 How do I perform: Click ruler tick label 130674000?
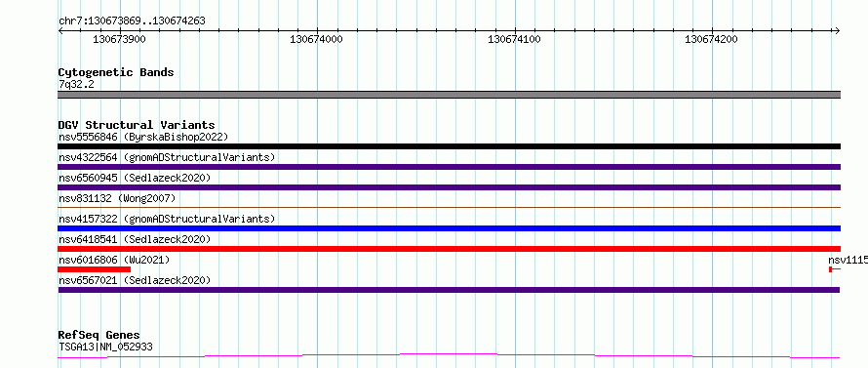(317, 39)
